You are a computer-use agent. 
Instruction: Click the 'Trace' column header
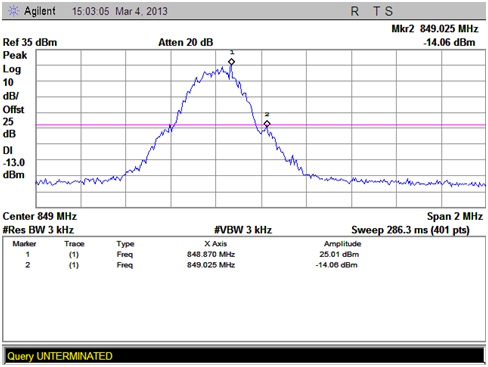pyautogui.click(x=74, y=244)
